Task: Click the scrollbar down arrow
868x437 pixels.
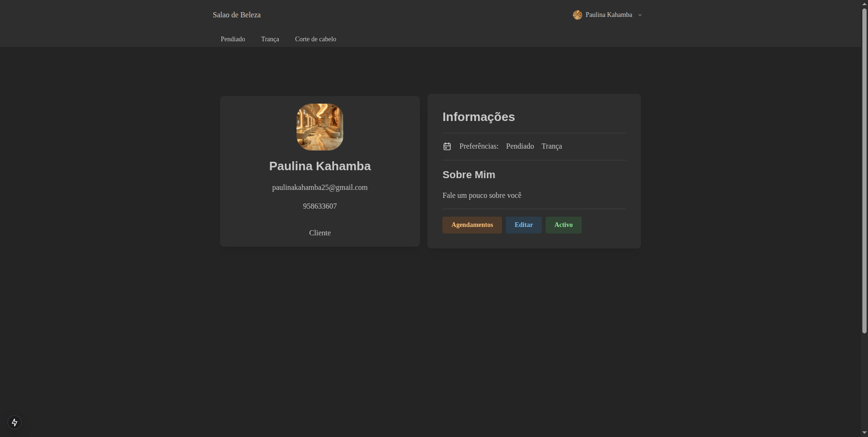Action: point(864,433)
